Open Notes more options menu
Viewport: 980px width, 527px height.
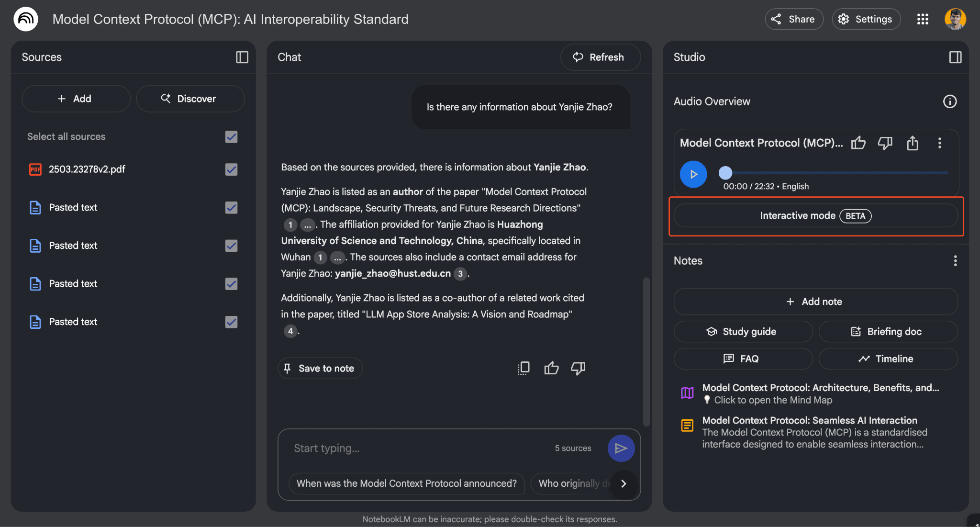click(x=955, y=261)
